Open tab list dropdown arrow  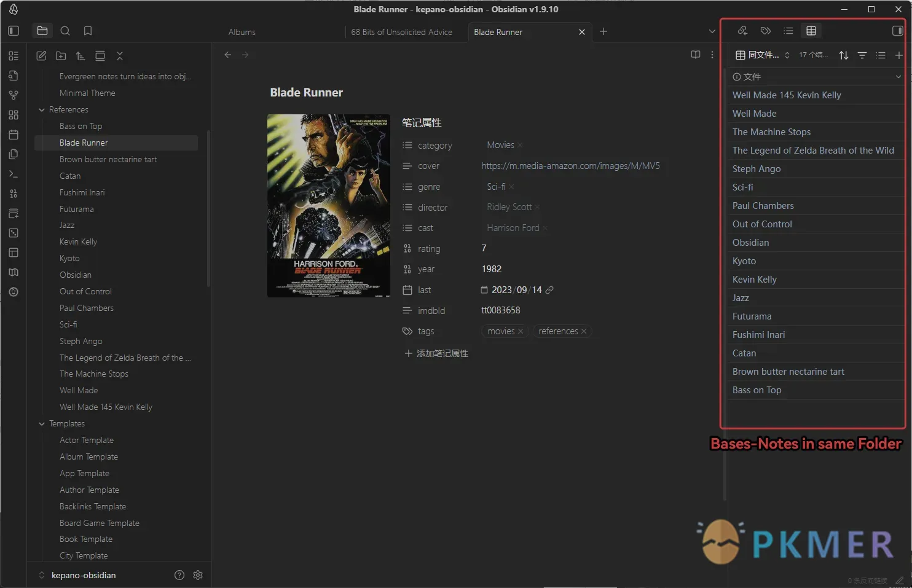click(x=712, y=31)
